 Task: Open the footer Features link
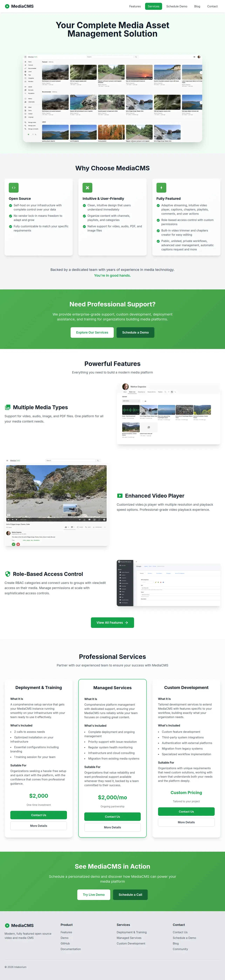[x=66, y=932]
